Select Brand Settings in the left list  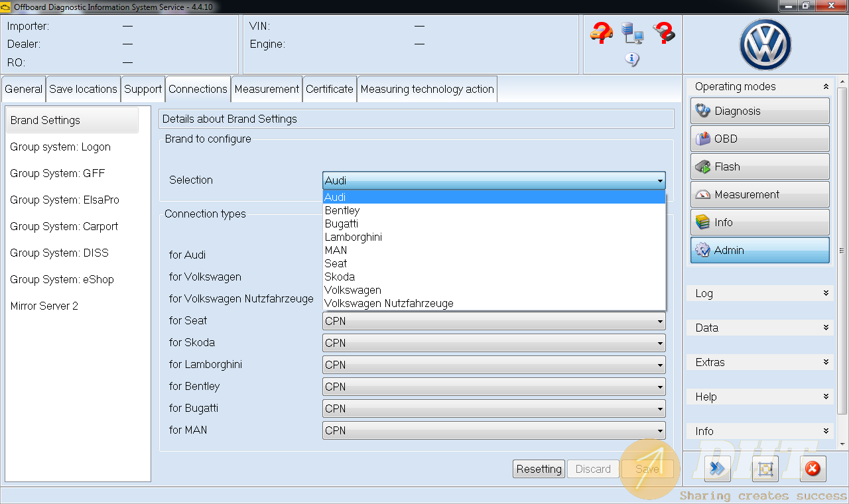point(72,120)
